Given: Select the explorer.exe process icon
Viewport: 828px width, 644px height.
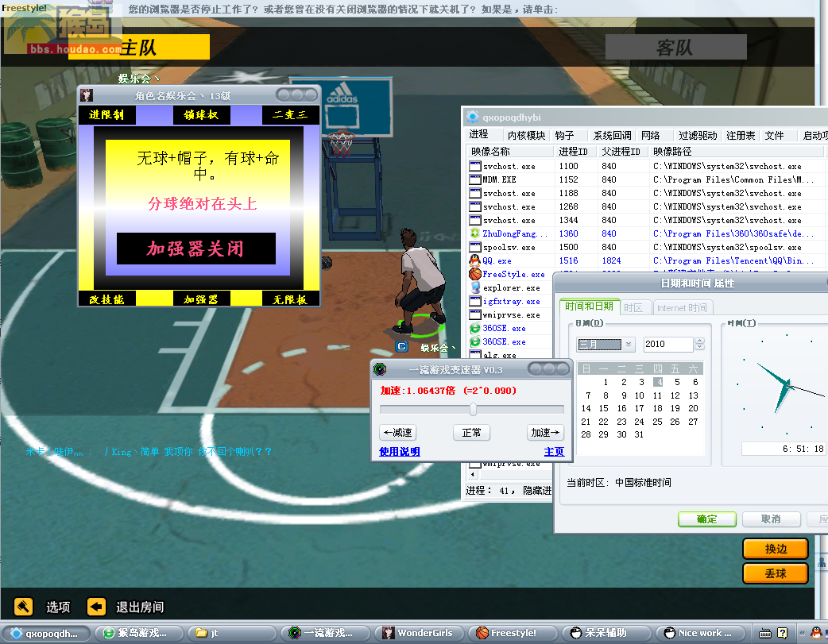Looking at the screenshot, I should pyautogui.click(x=474, y=287).
